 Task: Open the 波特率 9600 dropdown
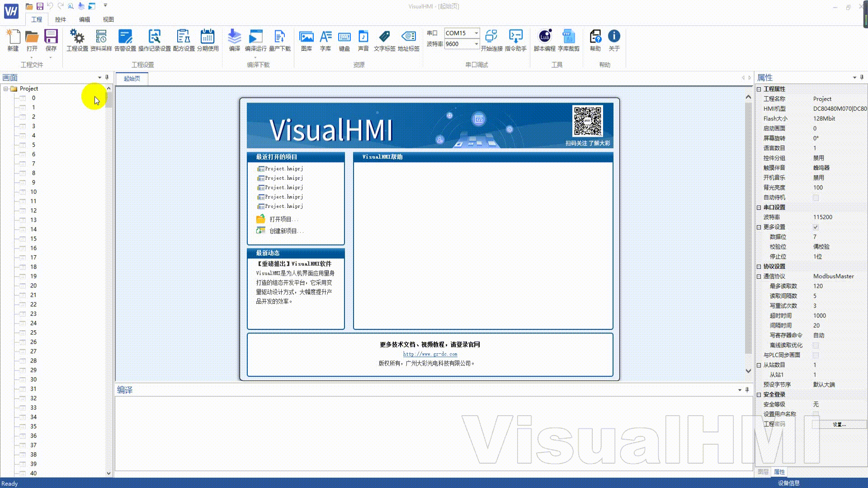pos(476,44)
